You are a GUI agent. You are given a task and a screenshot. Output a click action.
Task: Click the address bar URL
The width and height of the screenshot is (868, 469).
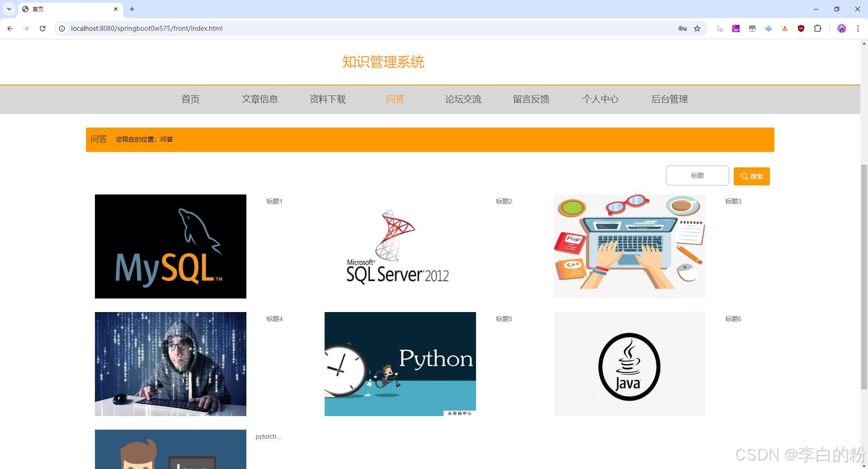point(146,28)
